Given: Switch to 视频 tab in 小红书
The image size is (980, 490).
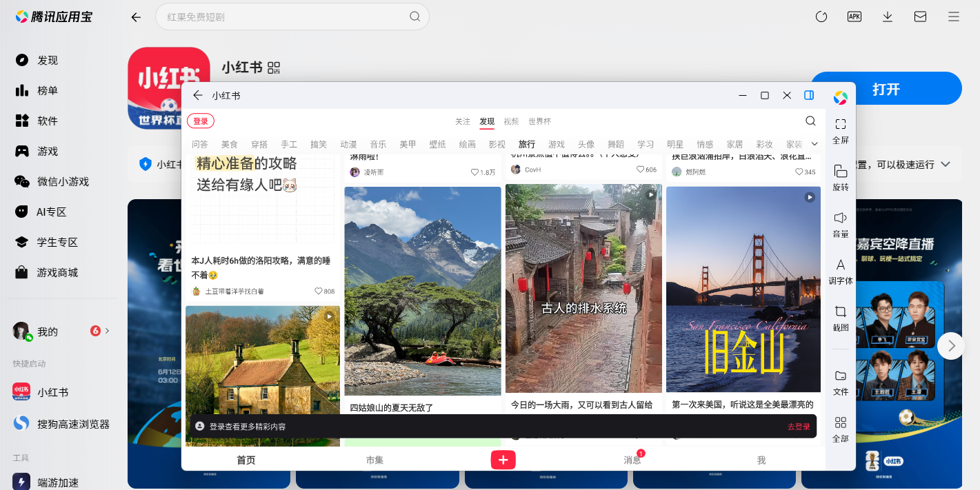Looking at the screenshot, I should point(511,121).
